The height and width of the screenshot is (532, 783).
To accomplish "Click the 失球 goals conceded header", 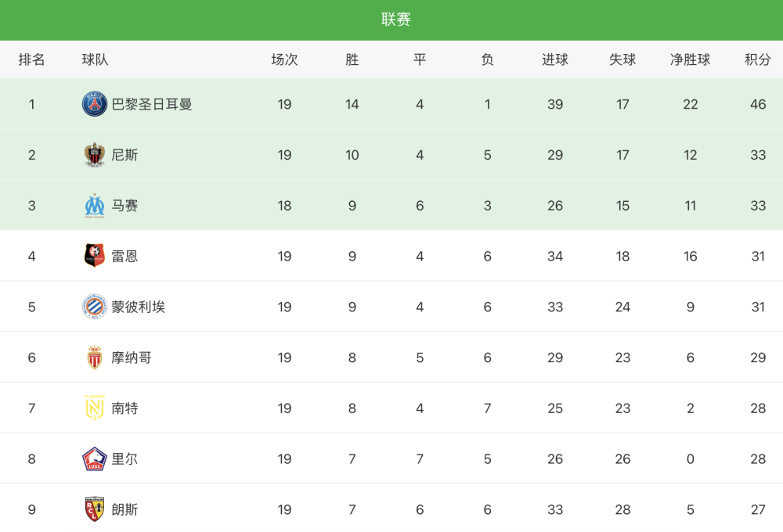I will [622, 59].
